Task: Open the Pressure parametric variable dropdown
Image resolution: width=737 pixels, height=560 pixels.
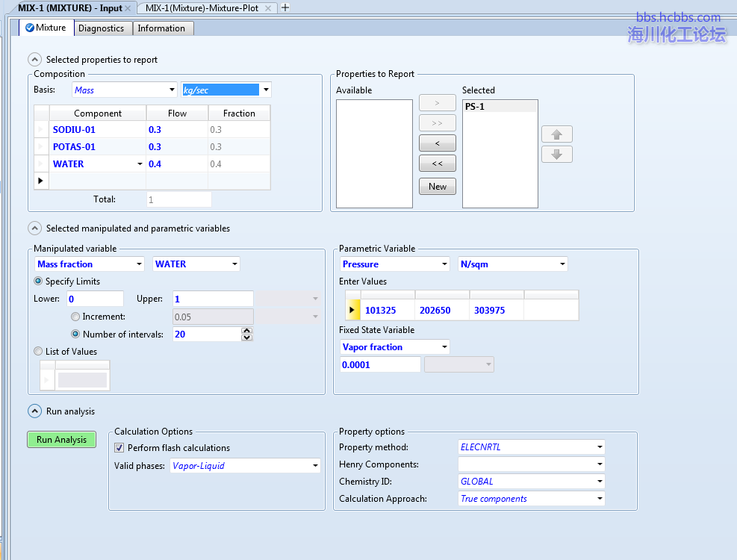Action: click(x=444, y=264)
